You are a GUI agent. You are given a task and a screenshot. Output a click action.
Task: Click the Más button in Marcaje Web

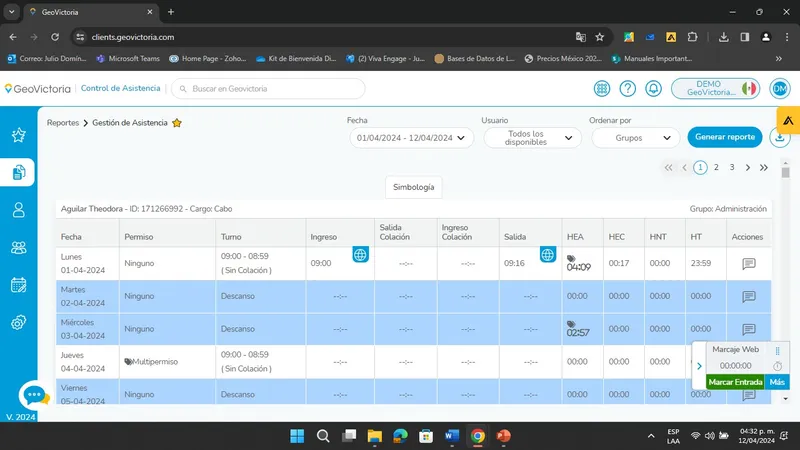pyautogui.click(x=777, y=382)
